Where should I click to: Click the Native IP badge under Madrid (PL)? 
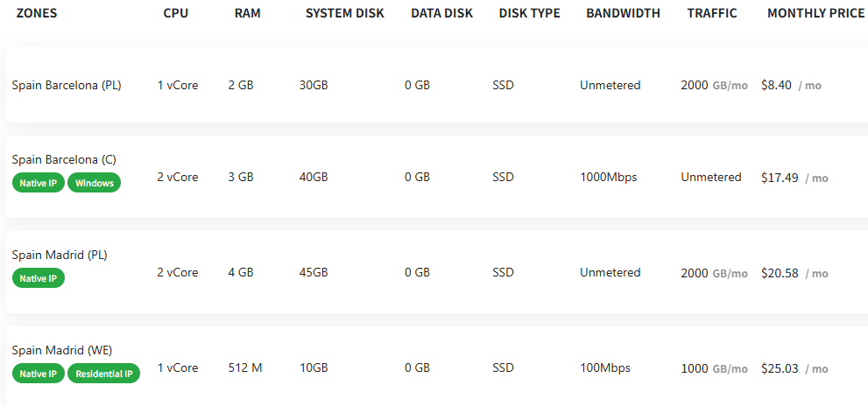[x=38, y=278]
